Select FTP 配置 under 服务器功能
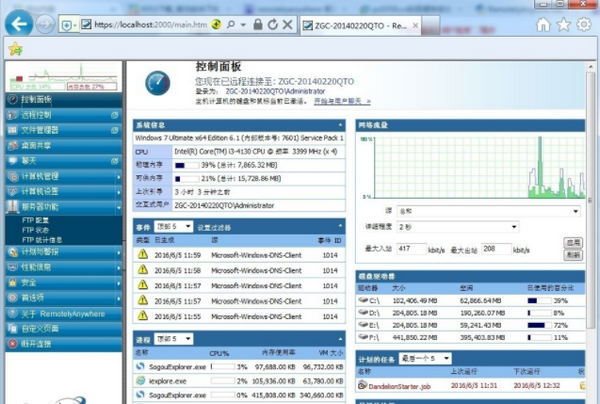600x404 pixels. pyautogui.click(x=38, y=217)
